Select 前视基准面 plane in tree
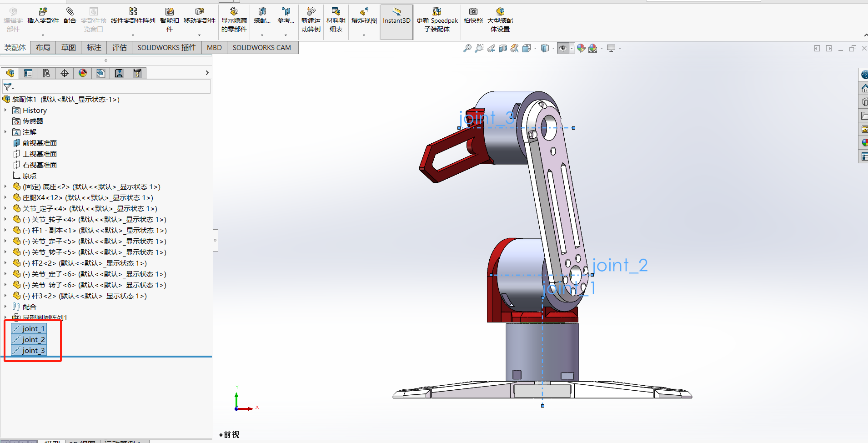The width and height of the screenshot is (868, 443). click(x=35, y=143)
